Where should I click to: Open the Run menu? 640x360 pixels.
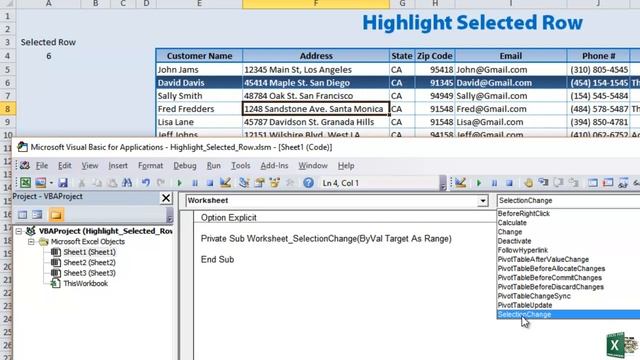(213, 165)
